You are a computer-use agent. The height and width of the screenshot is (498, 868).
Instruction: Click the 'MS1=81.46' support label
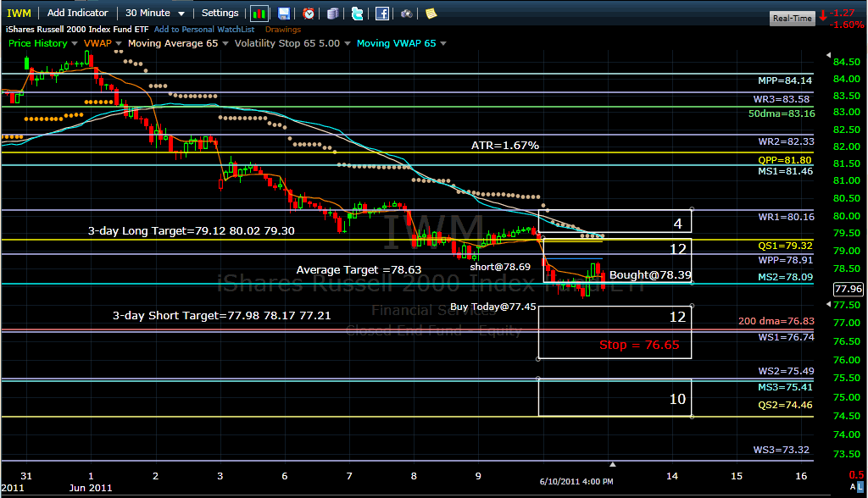[785, 172]
